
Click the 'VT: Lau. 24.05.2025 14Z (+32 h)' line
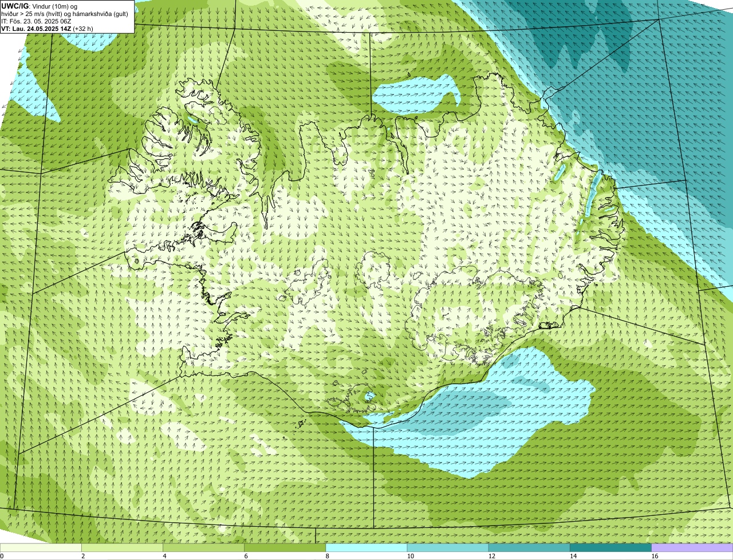point(47,28)
